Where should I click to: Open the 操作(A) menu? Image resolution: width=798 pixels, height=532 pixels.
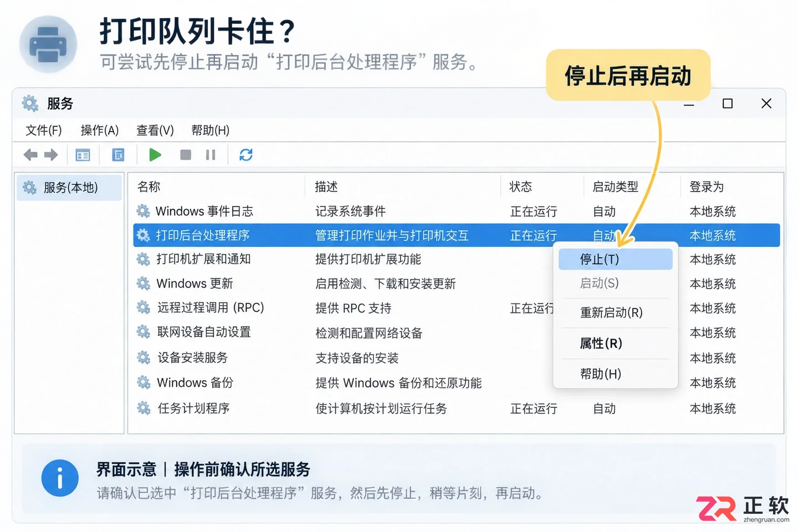[x=100, y=130]
